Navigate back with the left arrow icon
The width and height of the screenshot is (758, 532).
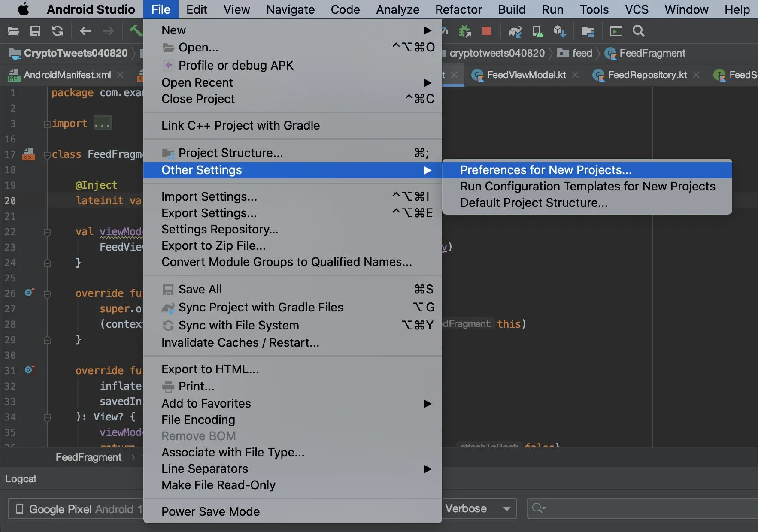pos(85,31)
